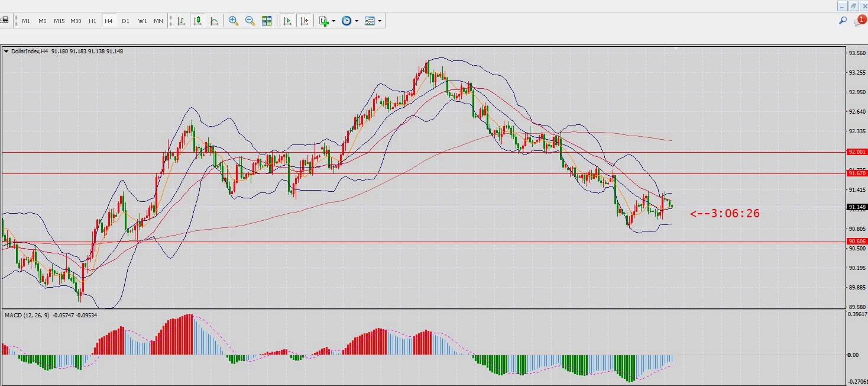Switch to bar chart display
This screenshot has height=386, width=868.
[181, 21]
